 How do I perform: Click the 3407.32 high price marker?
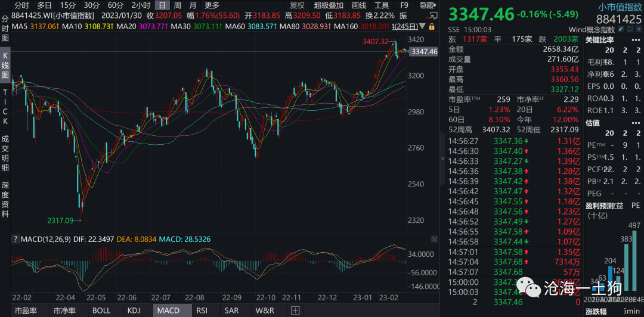(x=376, y=41)
